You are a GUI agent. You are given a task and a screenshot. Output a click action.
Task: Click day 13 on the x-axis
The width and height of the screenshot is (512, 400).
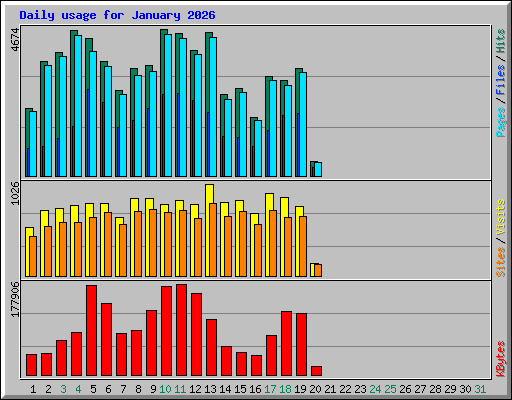click(210, 389)
